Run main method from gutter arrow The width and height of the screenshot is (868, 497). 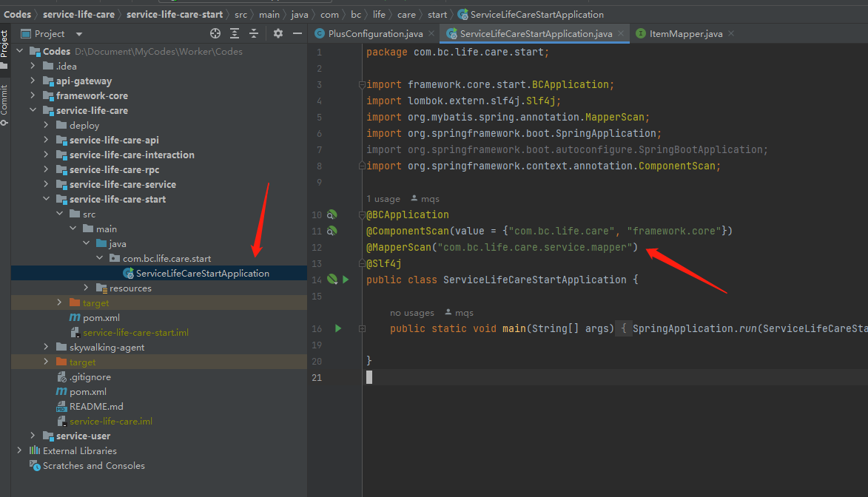coord(338,329)
